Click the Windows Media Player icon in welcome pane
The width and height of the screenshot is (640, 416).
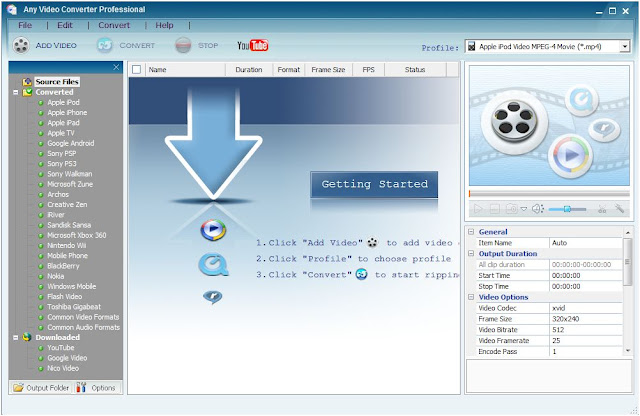pyautogui.click(x=213, y=230)
